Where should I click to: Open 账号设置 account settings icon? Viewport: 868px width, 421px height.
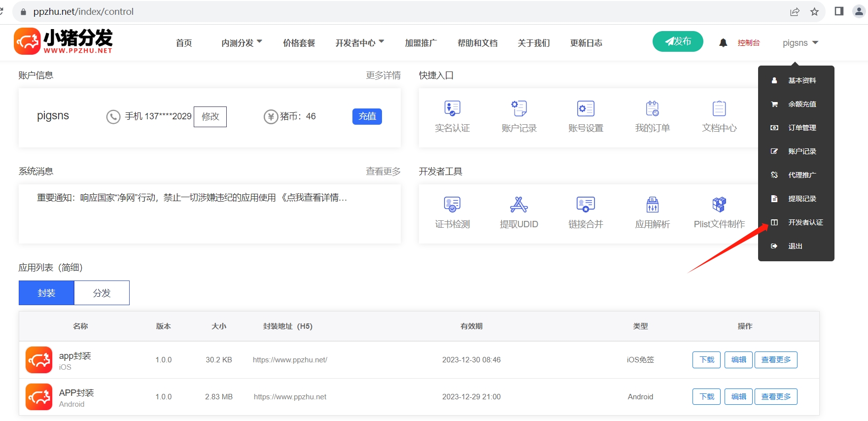586,108
